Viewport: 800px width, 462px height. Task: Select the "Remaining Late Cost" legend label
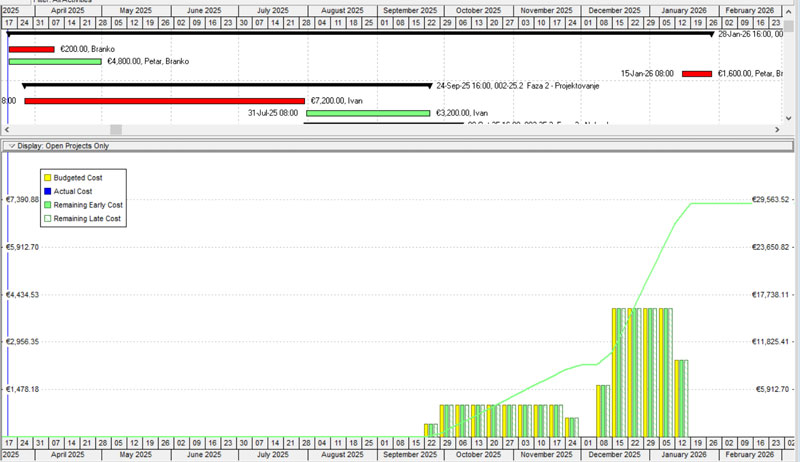pyautogui.click(x=87, y=218)
